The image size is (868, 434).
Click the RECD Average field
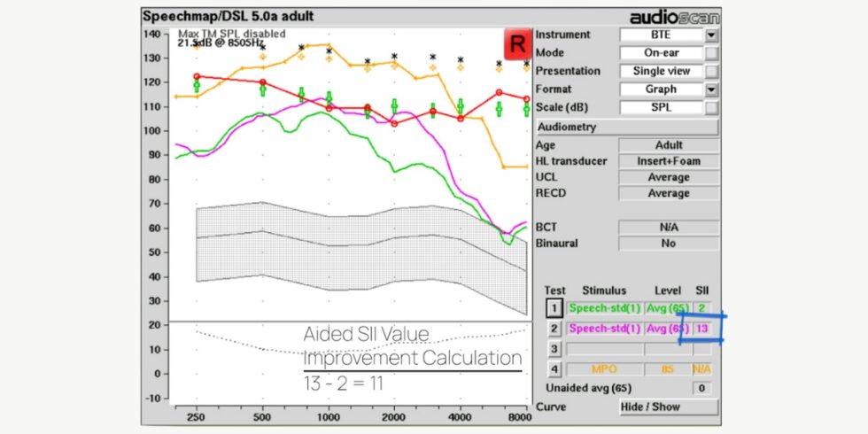coord(668,193)
